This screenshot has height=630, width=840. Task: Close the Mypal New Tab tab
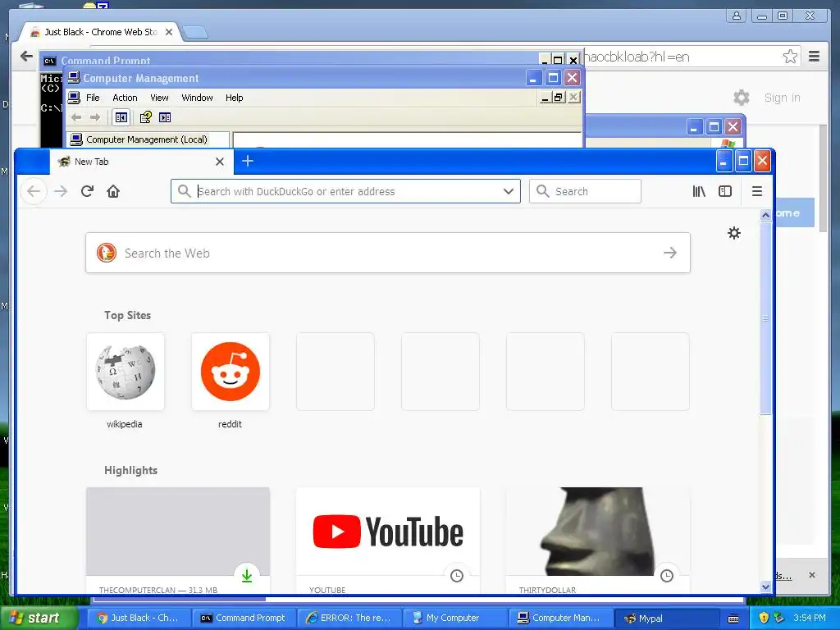(220, 162)
